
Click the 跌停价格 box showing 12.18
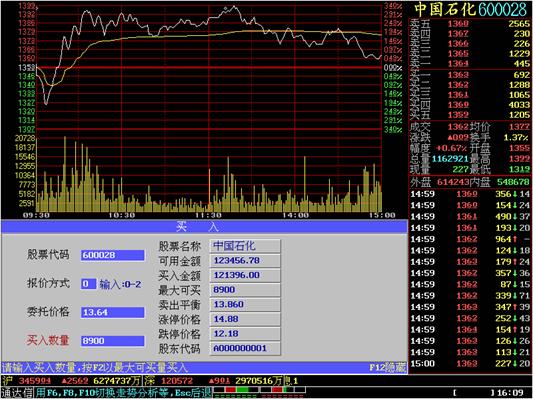coord(245,334)
